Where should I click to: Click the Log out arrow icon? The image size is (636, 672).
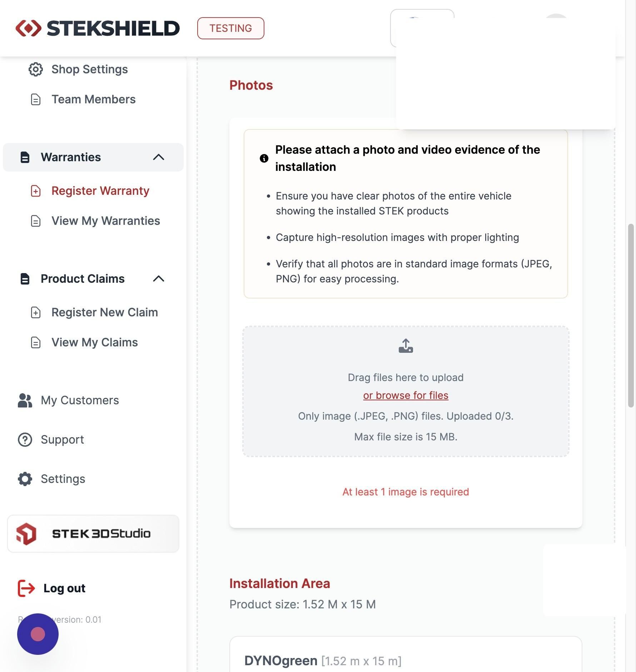[26, 588]
